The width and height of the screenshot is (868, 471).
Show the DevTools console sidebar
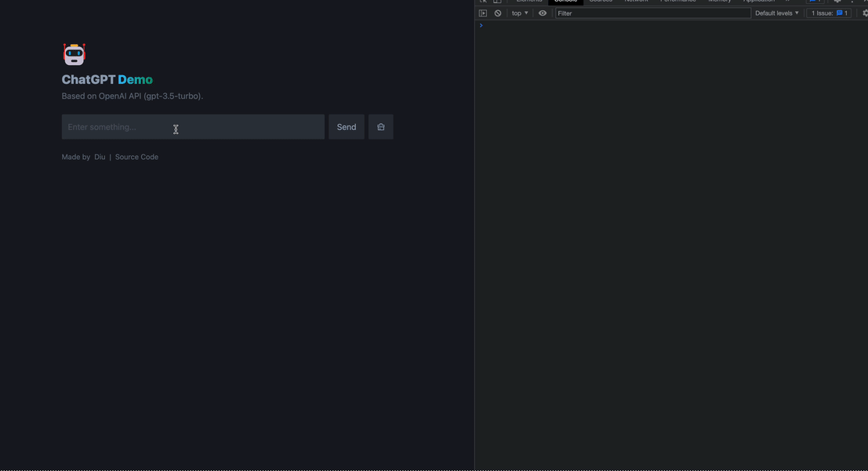[483, 13]
